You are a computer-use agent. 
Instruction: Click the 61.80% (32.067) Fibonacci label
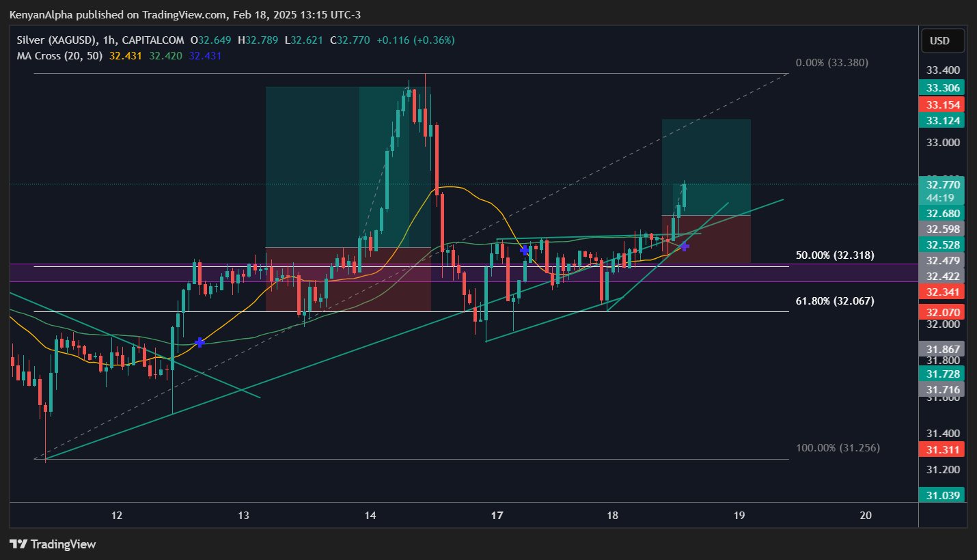tap(835, 300)
